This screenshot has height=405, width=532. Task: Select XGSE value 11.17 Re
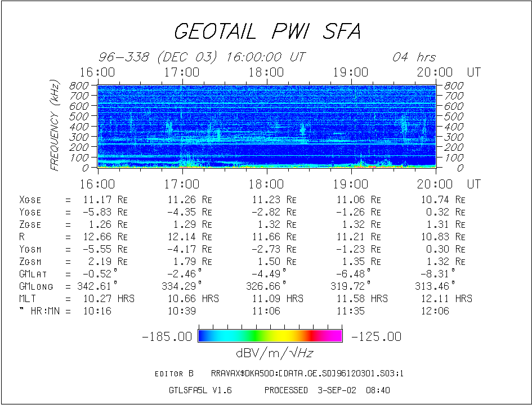tap(105, 200)
